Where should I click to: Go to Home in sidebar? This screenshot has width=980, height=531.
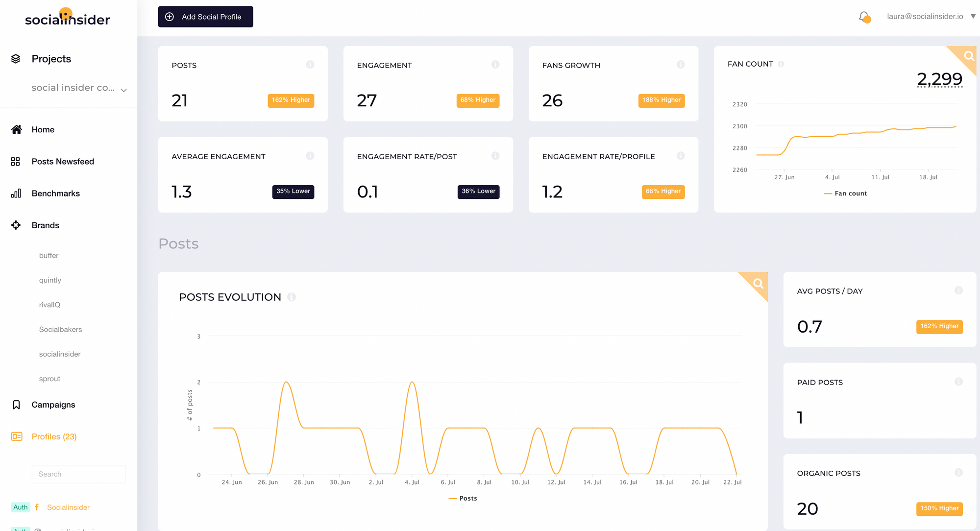(x=43, y=129)
